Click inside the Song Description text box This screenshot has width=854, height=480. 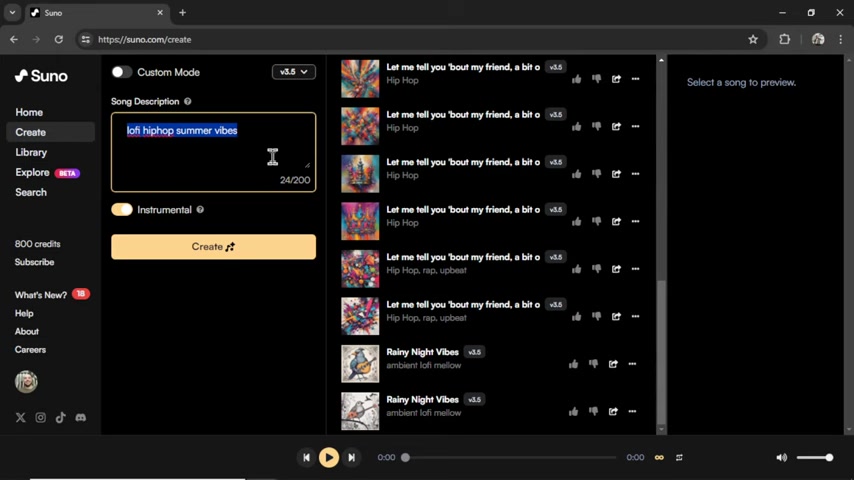[214, 152]
